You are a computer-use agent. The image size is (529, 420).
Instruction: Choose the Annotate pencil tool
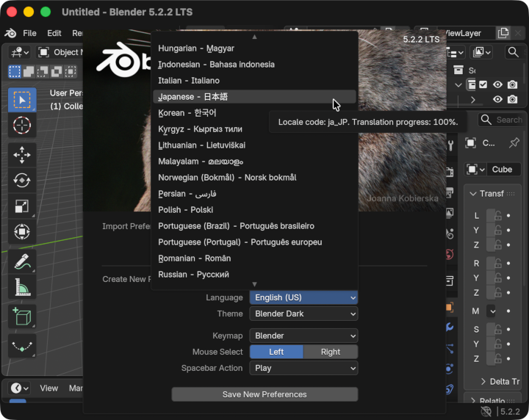coord(22,261)
